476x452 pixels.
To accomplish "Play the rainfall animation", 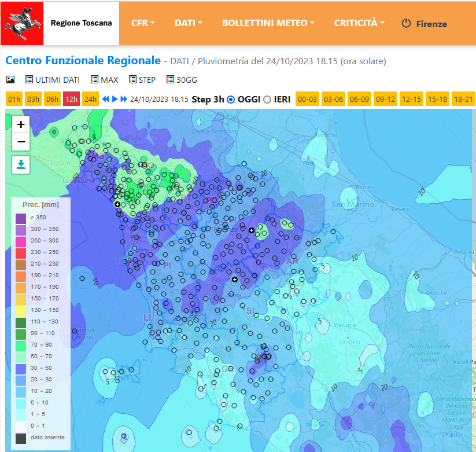I will point(115,99).
